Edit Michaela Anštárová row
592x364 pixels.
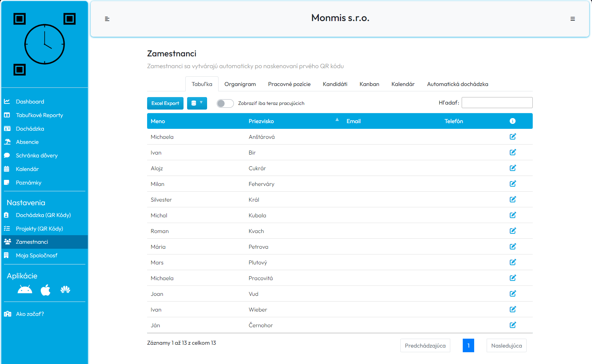[513, 137]
